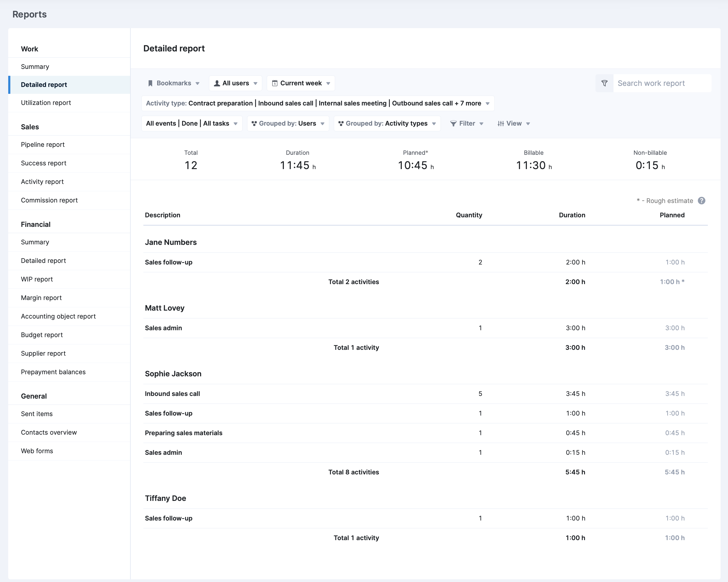Open Accounting object report
The width and height of the screenshot is (728, 582).
[x=69, y=316]
